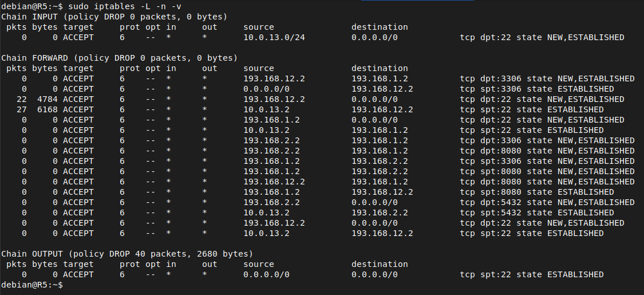The height and width of the screenshot is (295, 644).
Task: Click the 'destination' column header under Chain INPUT
Action: click(380, 27)
